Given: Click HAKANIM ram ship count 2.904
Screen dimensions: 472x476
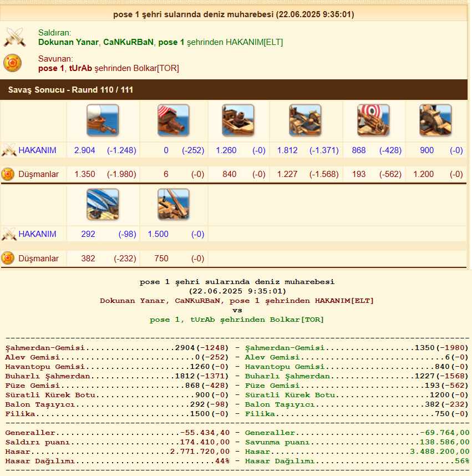Looking at the screenshot, I should pyautogui.click(x=85, y=150).
